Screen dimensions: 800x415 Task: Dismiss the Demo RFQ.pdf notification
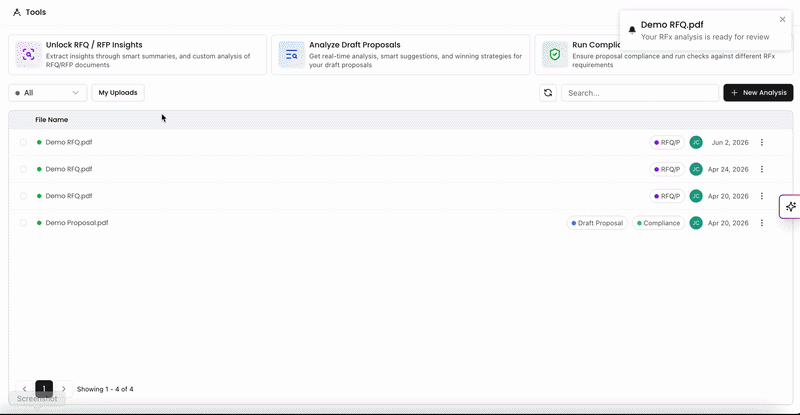point(782,19)
